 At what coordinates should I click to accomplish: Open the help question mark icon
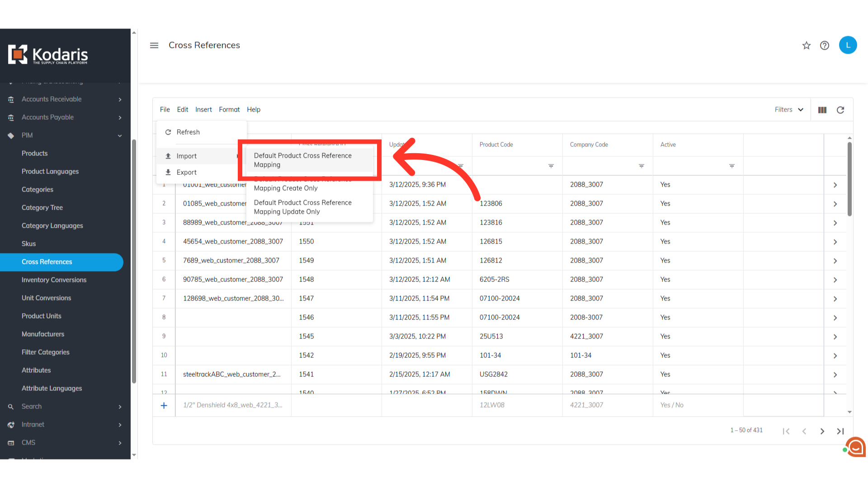pos(825,45)
